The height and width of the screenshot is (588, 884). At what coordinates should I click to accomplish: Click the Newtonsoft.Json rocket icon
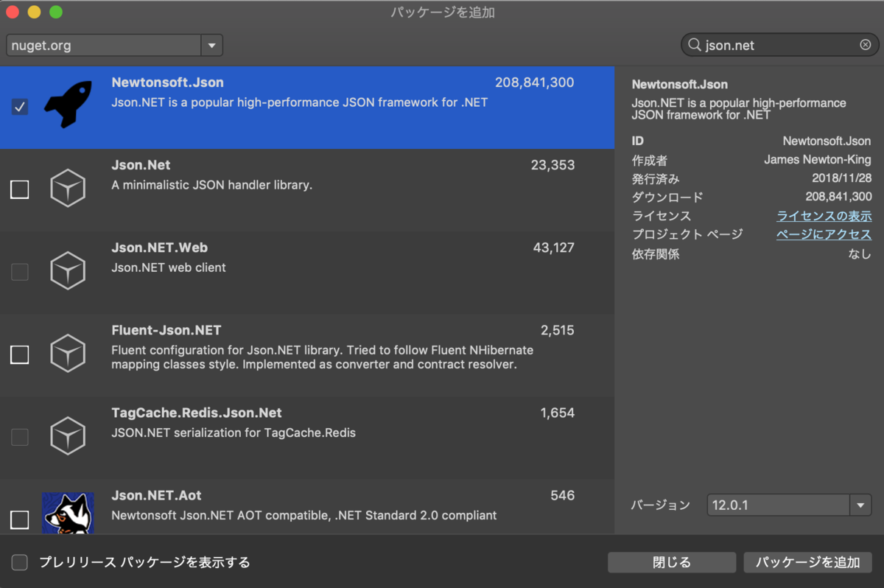pyautogui.click(x=68, y=105)
